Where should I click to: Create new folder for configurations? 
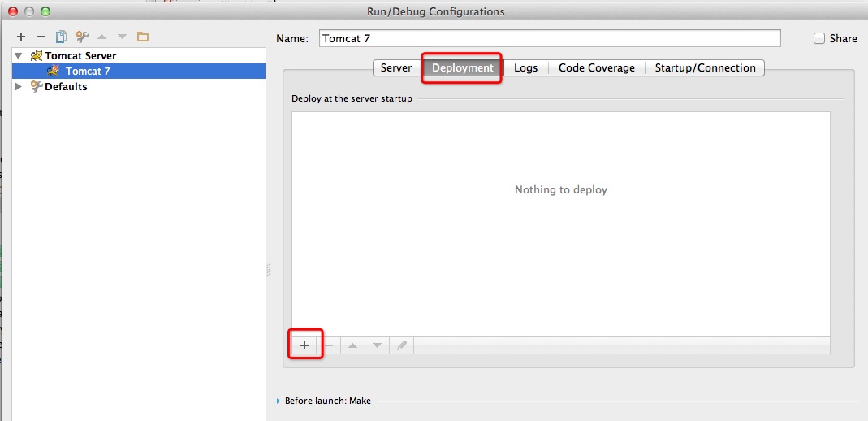143,37
